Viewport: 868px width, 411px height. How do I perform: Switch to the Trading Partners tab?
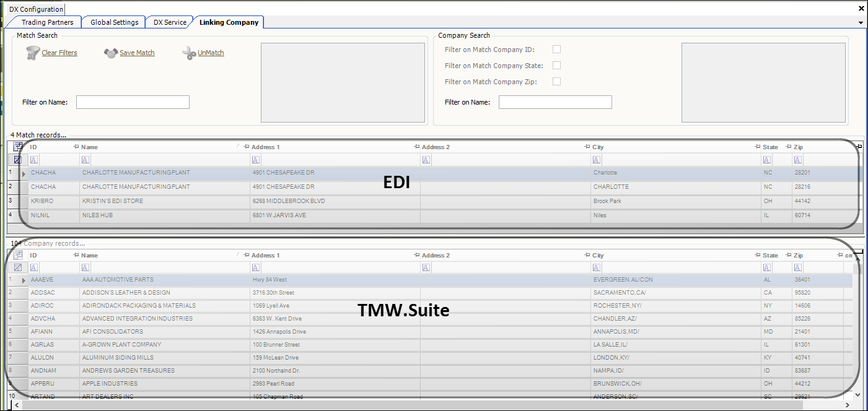point(48,22)
